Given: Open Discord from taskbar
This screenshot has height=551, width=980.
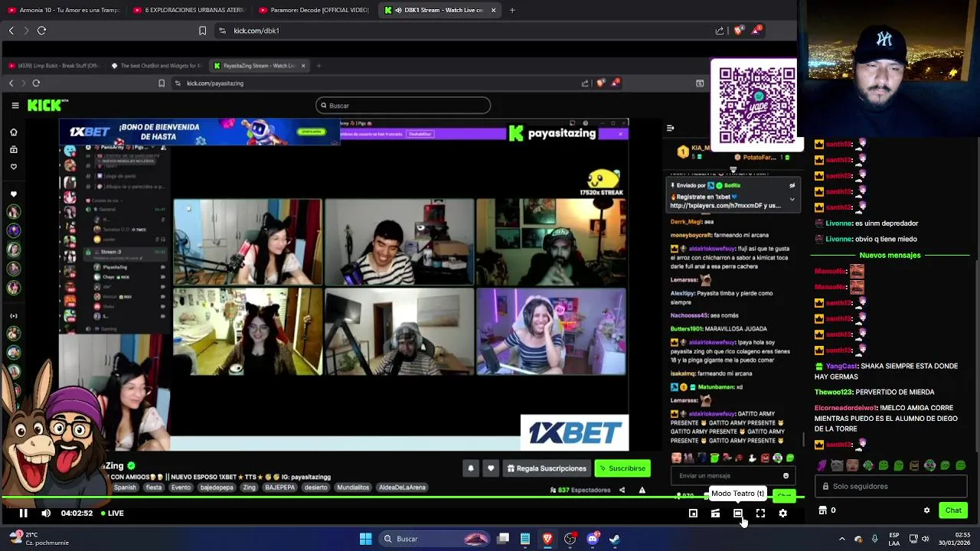Looking at the screenshot, I should pos(592,539).
